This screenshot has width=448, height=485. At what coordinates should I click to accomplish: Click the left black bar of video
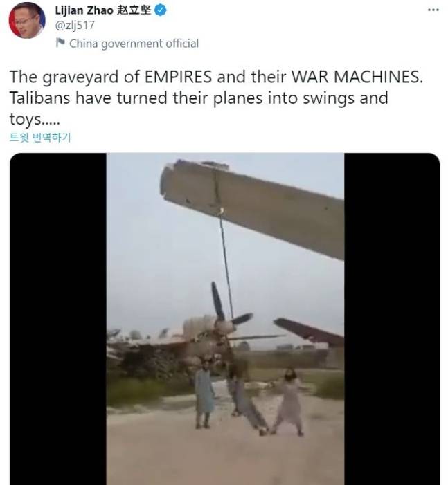(58, 318)
